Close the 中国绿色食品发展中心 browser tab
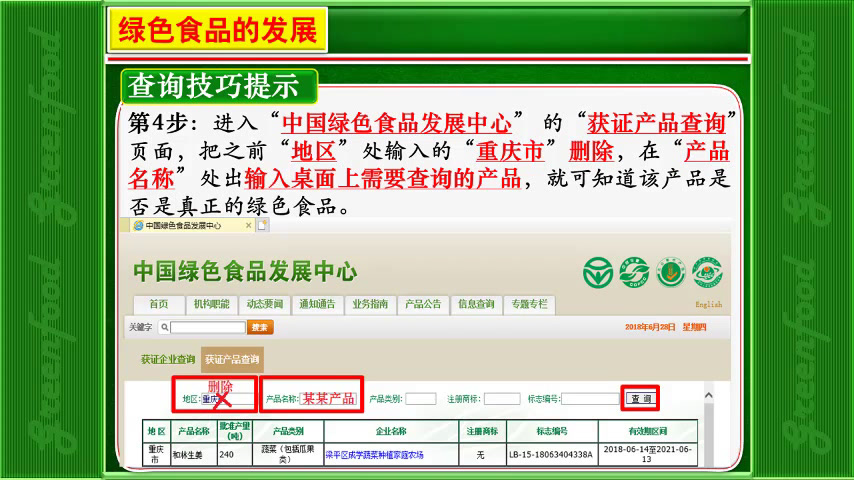This screenshot has width=854, height=480. (249, 226)
